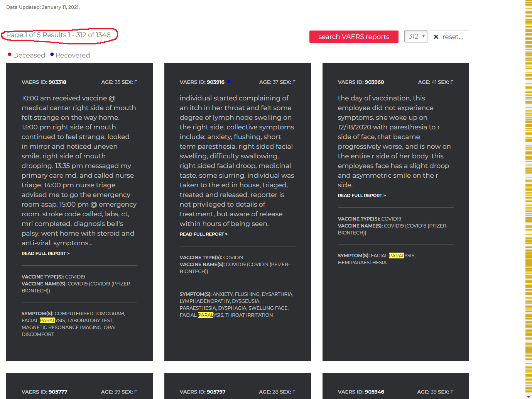This screenshot has height=399, width=532.
Task: Click the report narrative in card 903318
Action: pyautogui.click(x=79, y=170)
